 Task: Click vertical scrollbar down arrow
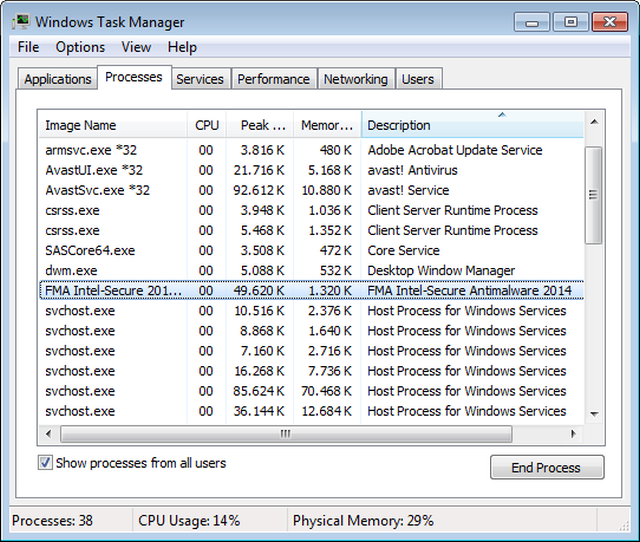[x=594, y=414]
